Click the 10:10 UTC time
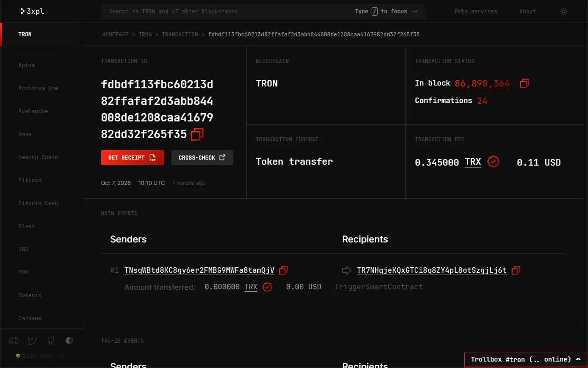The height and width of the screenshot is (368, 588). (x=152, y=183)
